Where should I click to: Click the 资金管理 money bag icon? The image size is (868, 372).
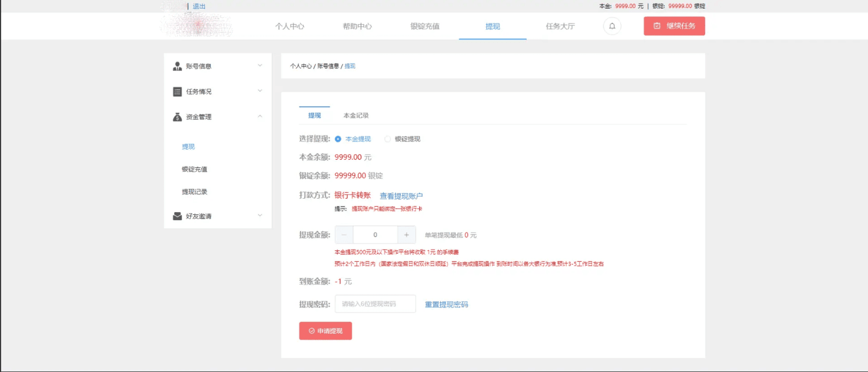(177, 117)
